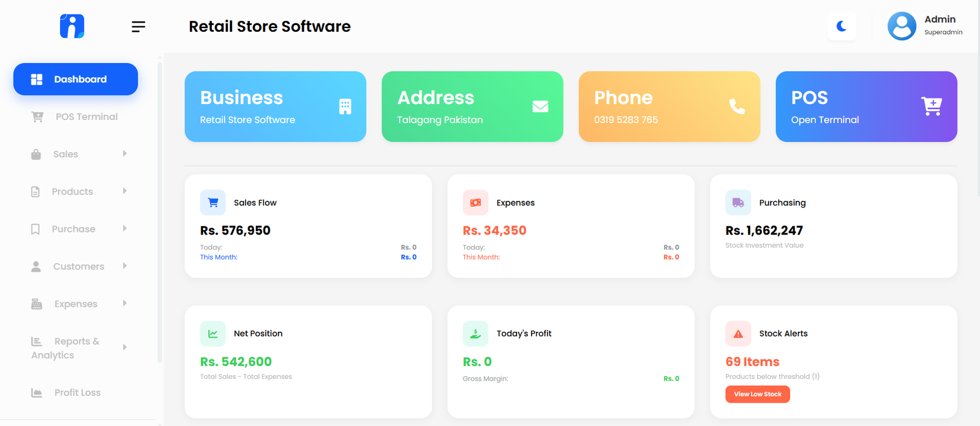Toggle the hamburger sidebar menu icon
The width and height of the screenshot is (980, 426).
[138, 26]
